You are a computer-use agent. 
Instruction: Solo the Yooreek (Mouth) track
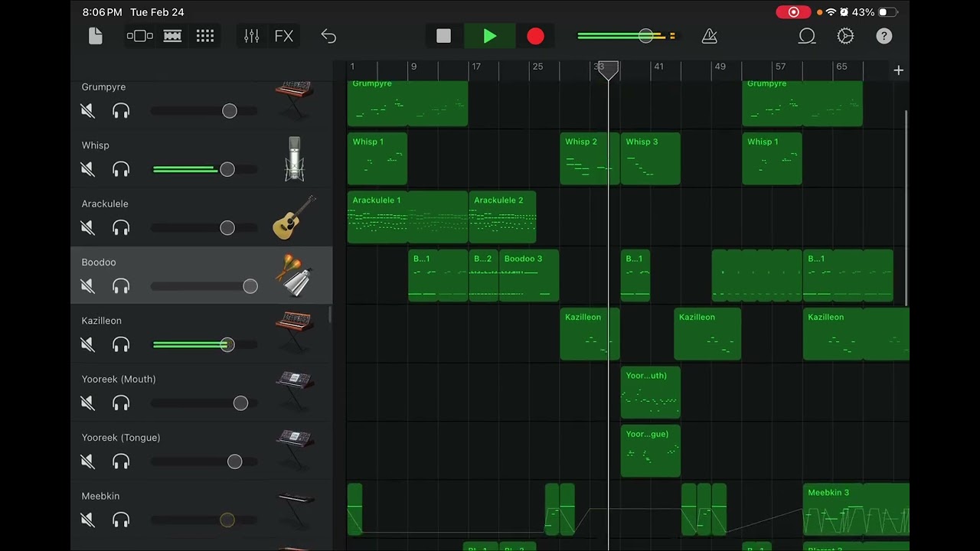pyautogui.click(x=121, y=403)
